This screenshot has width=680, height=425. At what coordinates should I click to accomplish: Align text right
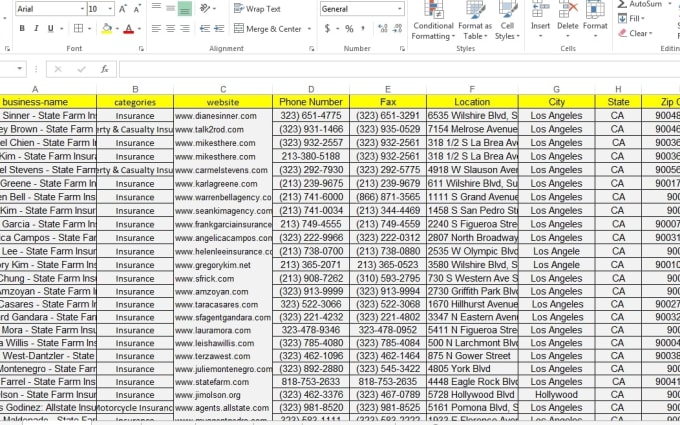pos(185,29)
